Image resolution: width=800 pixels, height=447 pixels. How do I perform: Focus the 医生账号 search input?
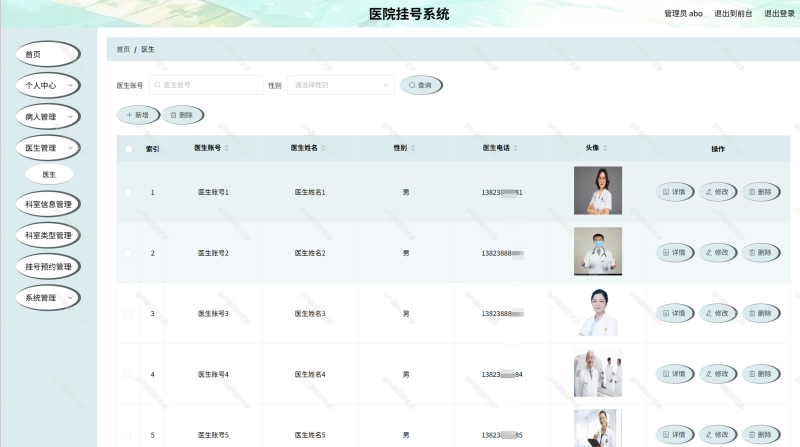click(206, 85)
